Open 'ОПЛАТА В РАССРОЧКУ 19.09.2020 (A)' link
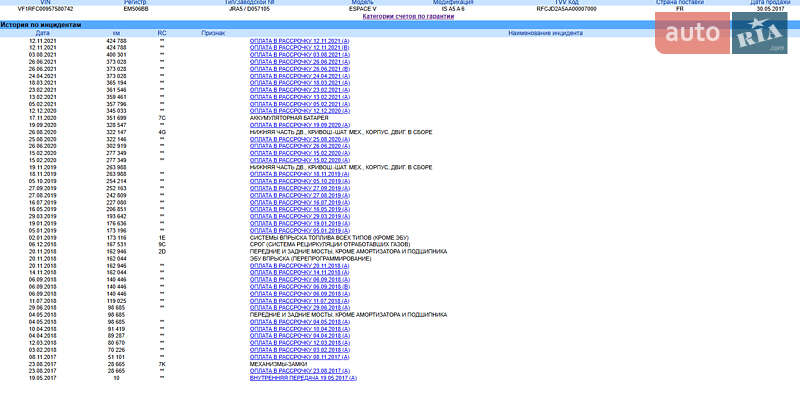The width and height of the screenshot is (800, 412). click(x=299, y=124)
